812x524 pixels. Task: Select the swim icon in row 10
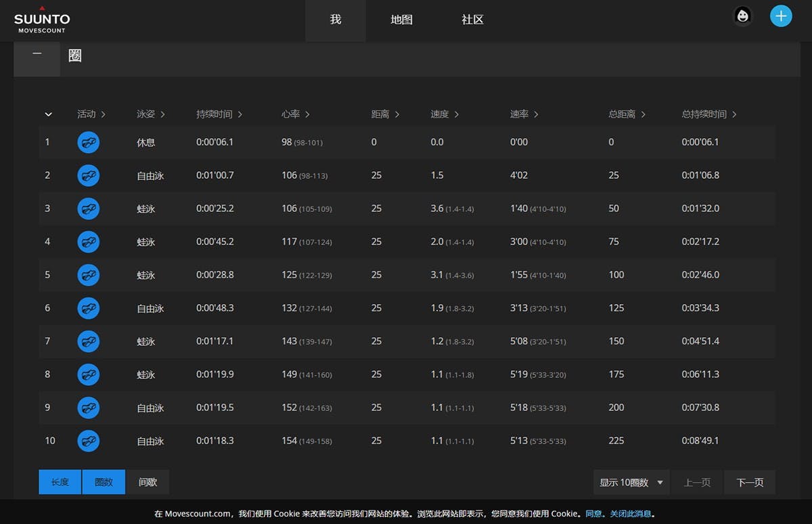(88, 441)
